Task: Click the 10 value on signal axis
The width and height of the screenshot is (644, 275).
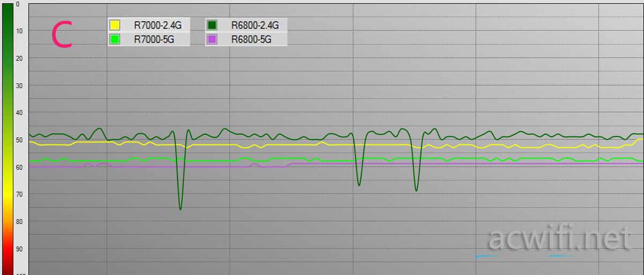Action: [x=19, y=31]
